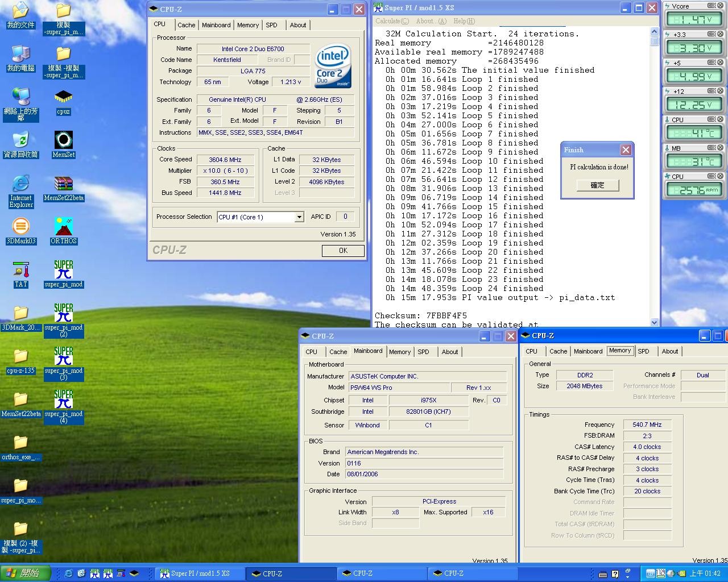Open settings of the MB temperature gadget
This screenshot has width=728, height=582.
pyautogui.click(x=711, y=148)
